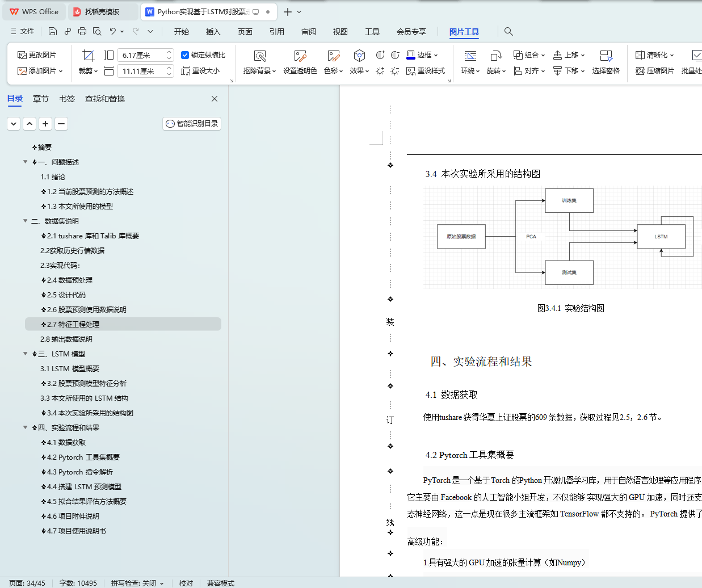Jump to 2.7 特征工程处理 outline entry
Viewport: 702px width, 588px height.
pos(123,324)
